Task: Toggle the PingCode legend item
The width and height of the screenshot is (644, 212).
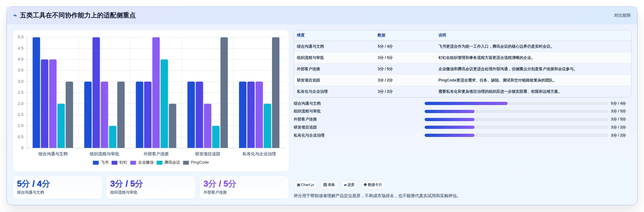Action: 196,163
